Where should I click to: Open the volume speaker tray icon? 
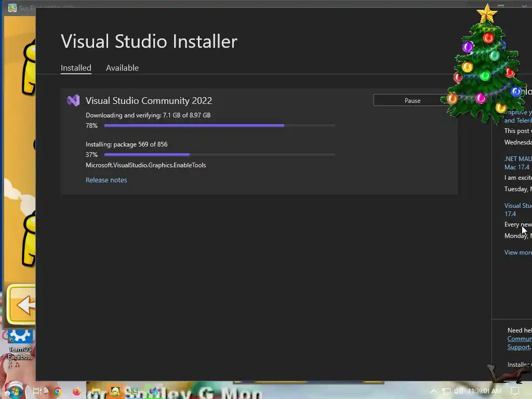tap(459, 391)
